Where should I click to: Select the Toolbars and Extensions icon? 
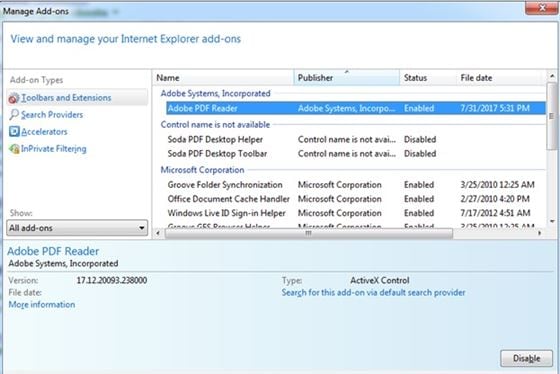14,98
